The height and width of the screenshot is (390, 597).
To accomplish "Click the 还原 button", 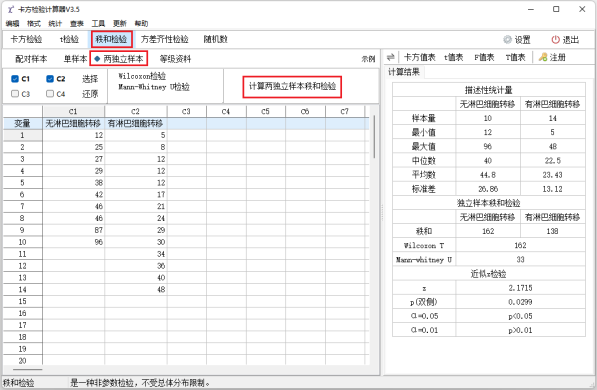I will (90, 94).
